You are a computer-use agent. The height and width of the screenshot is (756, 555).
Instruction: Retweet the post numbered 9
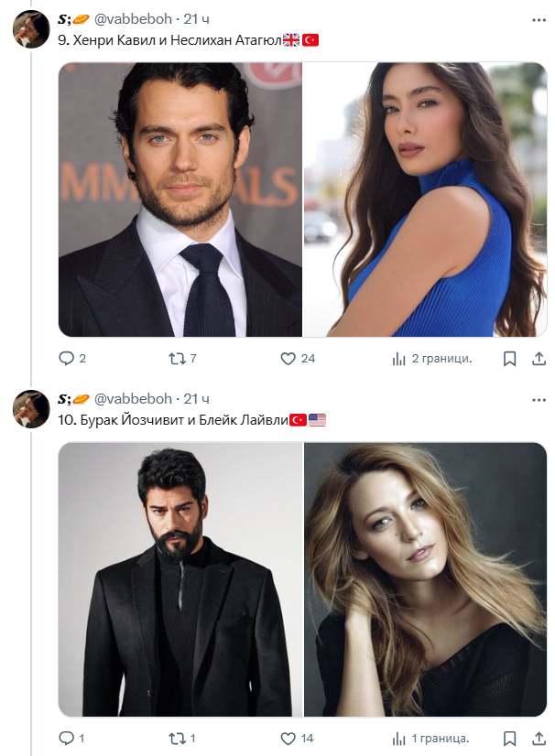[178, 359]
